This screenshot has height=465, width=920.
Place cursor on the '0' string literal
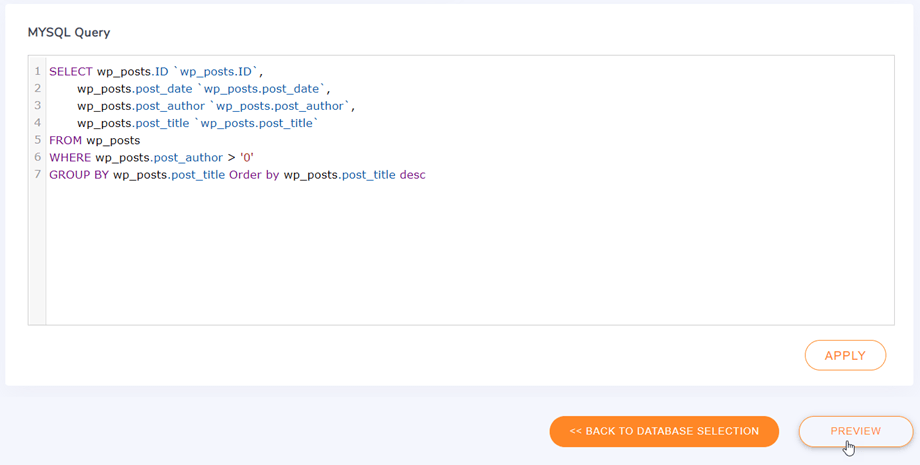(246, 157)
